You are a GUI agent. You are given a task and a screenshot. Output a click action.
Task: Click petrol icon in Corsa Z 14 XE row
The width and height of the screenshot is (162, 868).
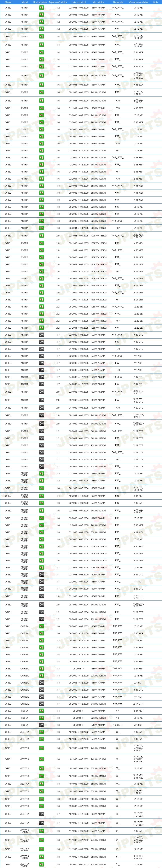point(41,655)
